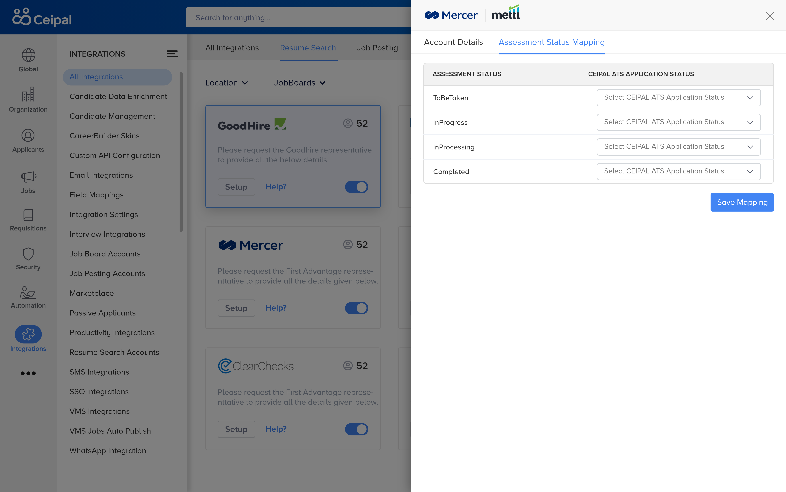Open Candidate Data Enrichment menu item
This screenshot has height=492, width=786.
(118, 96)
